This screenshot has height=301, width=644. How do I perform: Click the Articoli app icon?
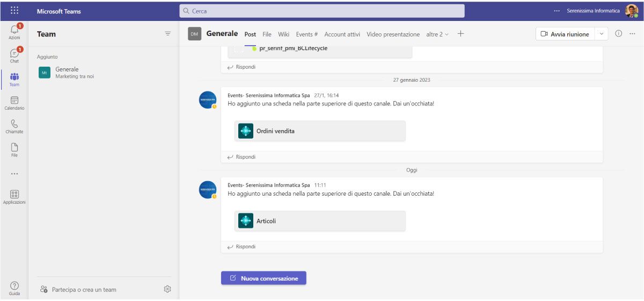(x=246, y=221)
